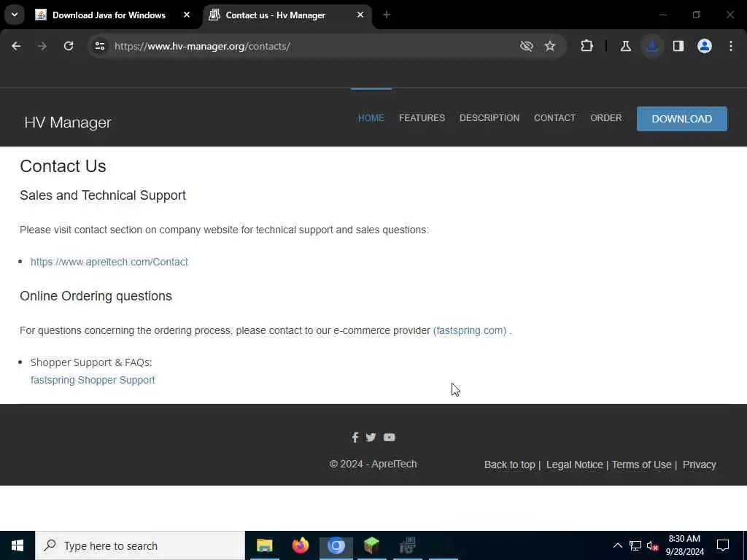Click Back to top footer link
747x560 pixels.
510,464
